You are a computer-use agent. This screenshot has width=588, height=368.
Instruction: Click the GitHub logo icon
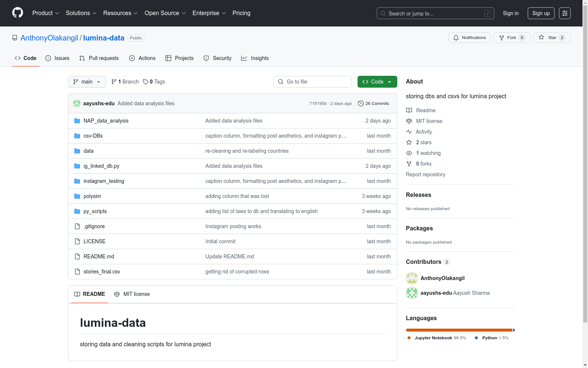tap(18, 13)
